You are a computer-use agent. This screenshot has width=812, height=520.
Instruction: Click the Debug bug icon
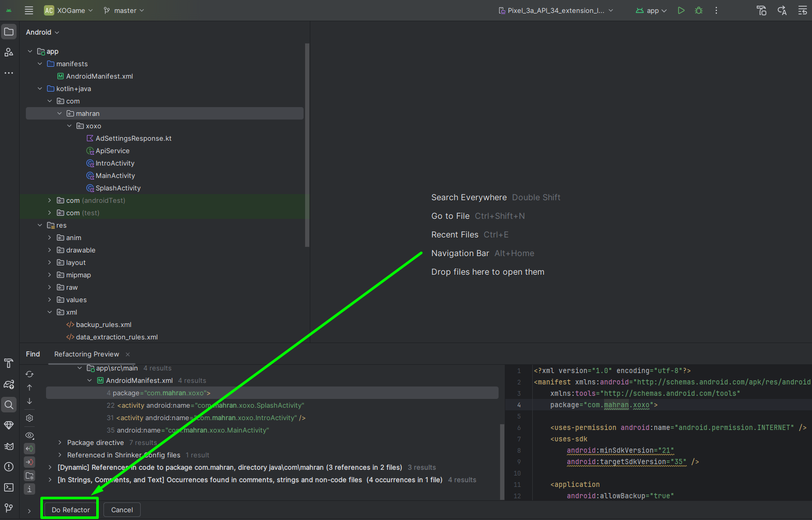tap(699, 10)
